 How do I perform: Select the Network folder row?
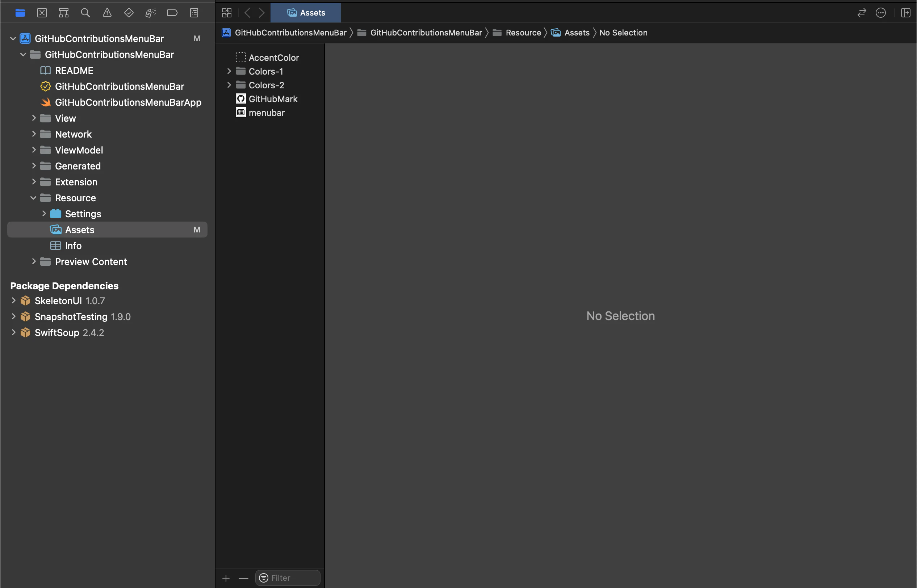point(107,134)
